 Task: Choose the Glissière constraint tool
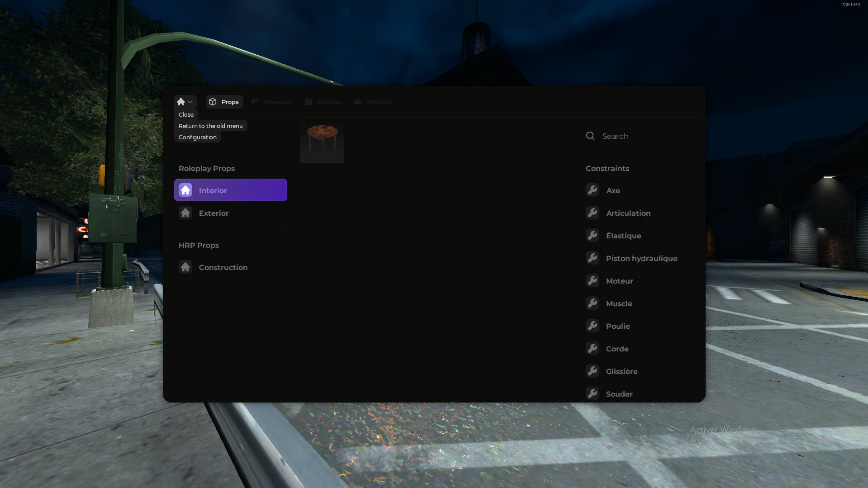(x=639, y=371)
